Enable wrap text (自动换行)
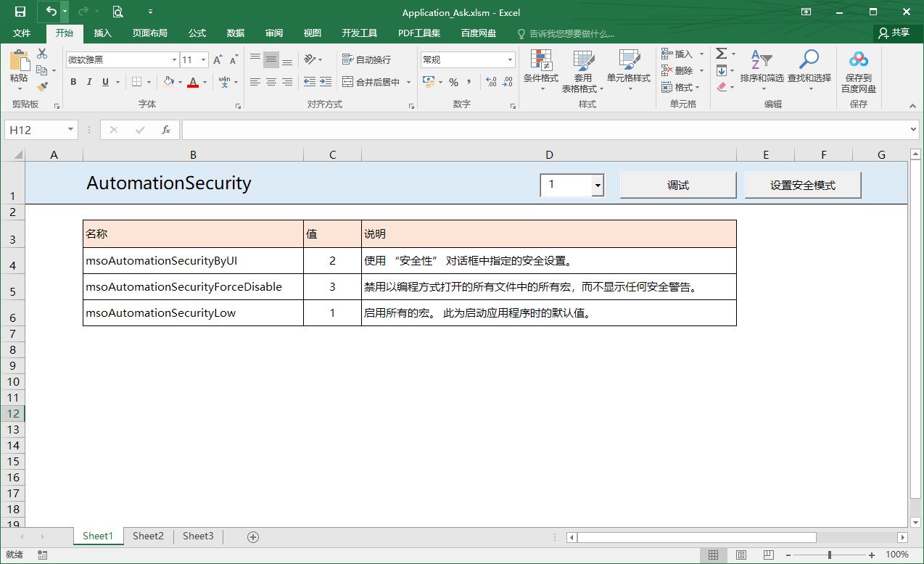This screenshot has height=564, width=924. click(x=366, y=59)
